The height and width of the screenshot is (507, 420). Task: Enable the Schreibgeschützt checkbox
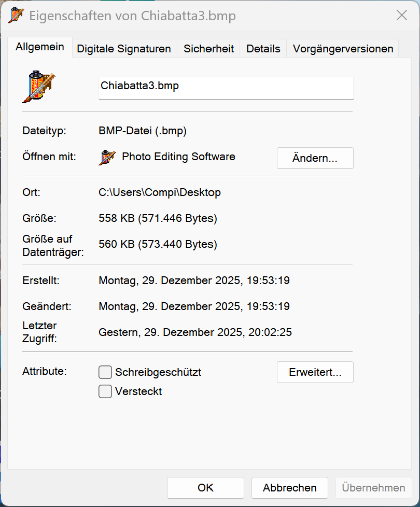[x=105, y=372]
